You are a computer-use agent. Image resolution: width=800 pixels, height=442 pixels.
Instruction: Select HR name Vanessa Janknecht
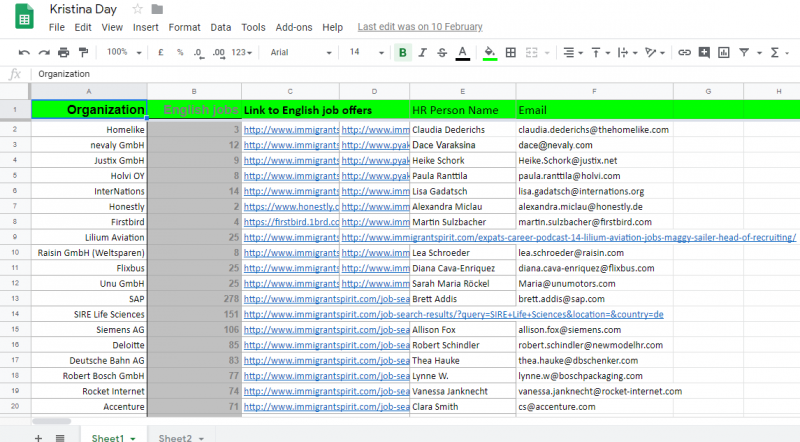[463, 391]
